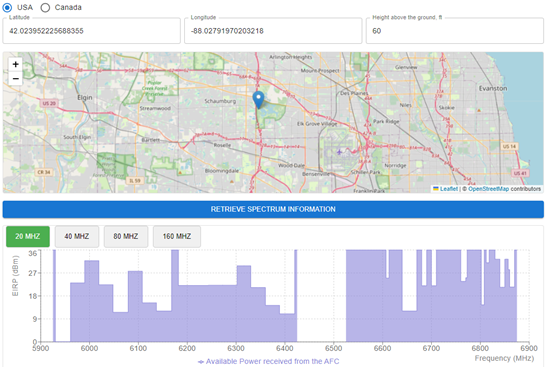Click the Longitude input field
This screenshot has width=546, height=367.
[273, 31]
